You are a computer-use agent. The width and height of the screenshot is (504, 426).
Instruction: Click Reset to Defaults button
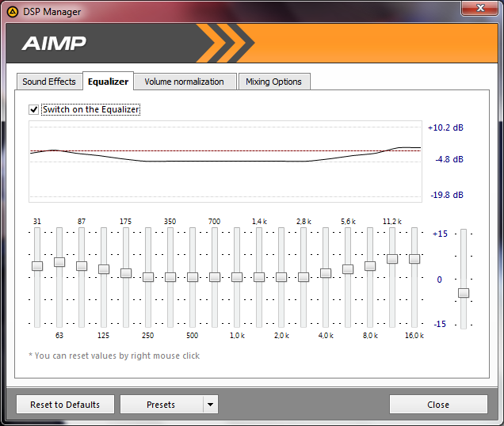pos(65,405)
